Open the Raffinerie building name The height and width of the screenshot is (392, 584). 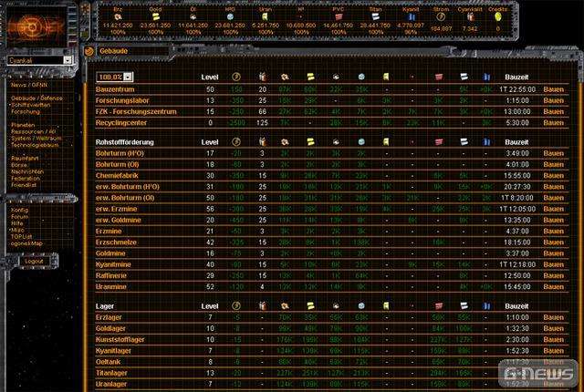(x=111, y=275)
